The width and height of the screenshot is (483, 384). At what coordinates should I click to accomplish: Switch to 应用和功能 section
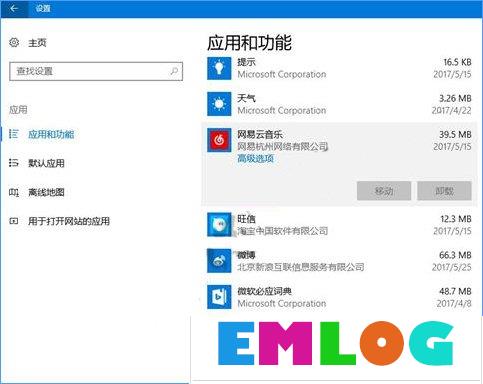point(51,134)
